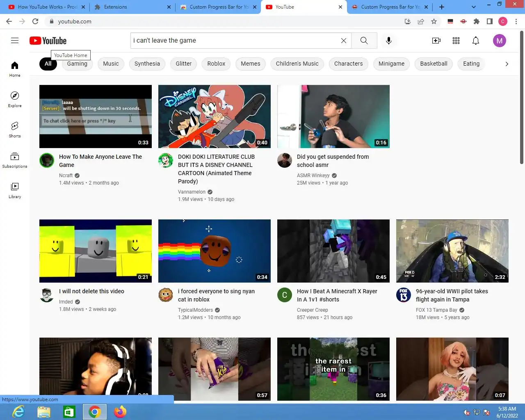Open the Create video icon
The height and width of the screenshot is (420, 525).
pyautogui.click(x=436, y=41)
